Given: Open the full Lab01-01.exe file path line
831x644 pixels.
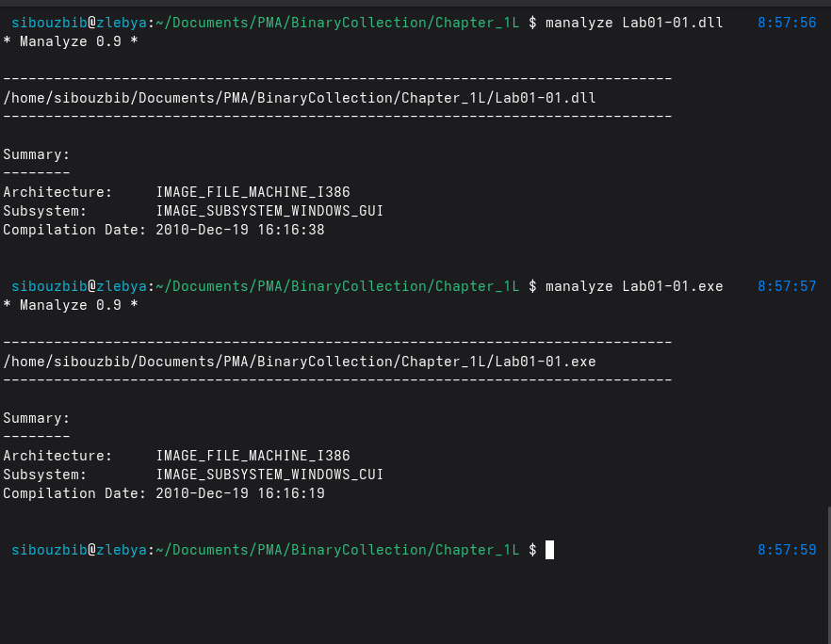Looking at the screenshot, I should [300, 362].
